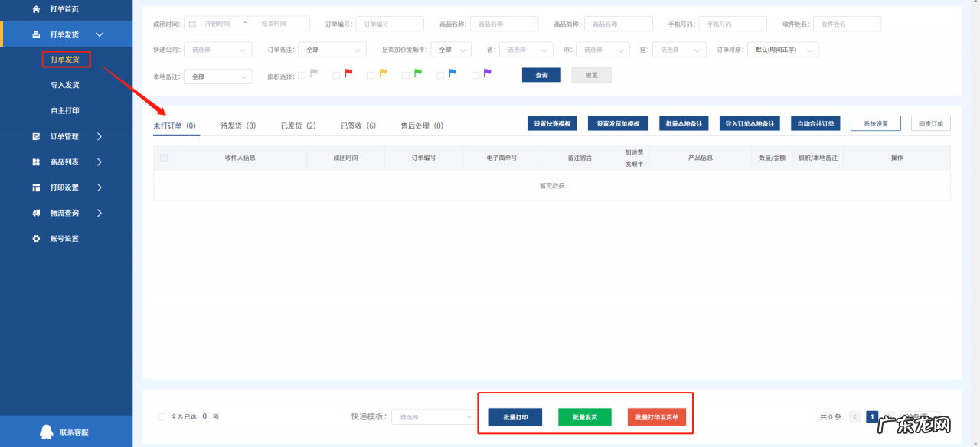Expand the 订单排序 dropdown
Screen dimensions: 980x447
[x=782, y=49]
